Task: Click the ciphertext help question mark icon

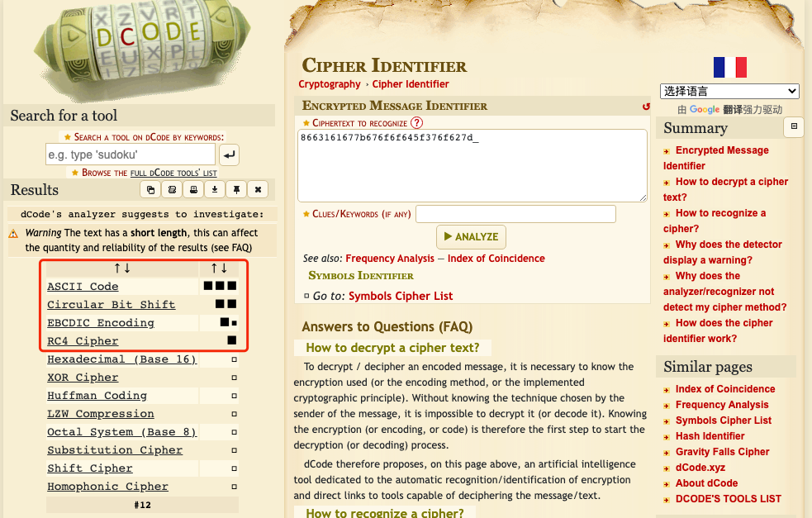Action: pyautogui.click(x=416, y=123)
